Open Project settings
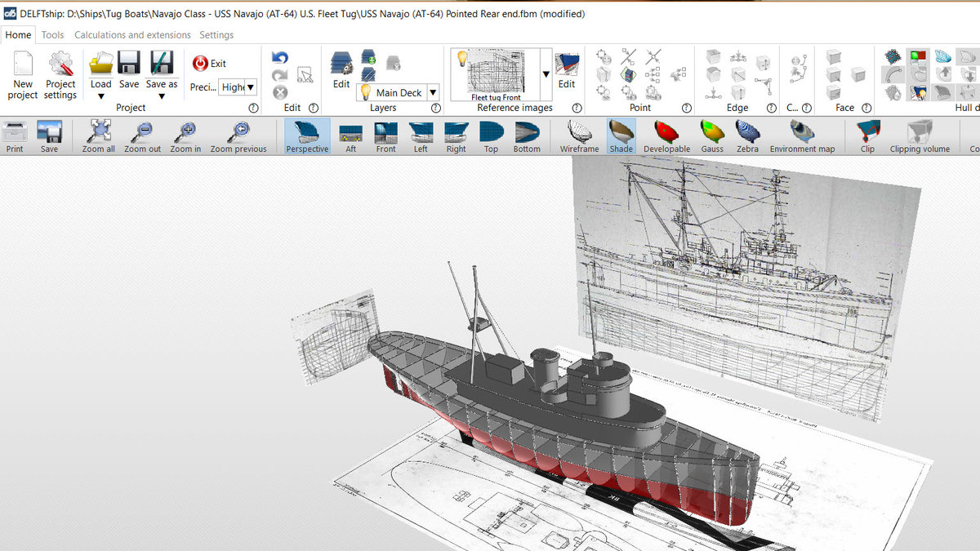 click(x=60, y=75)
